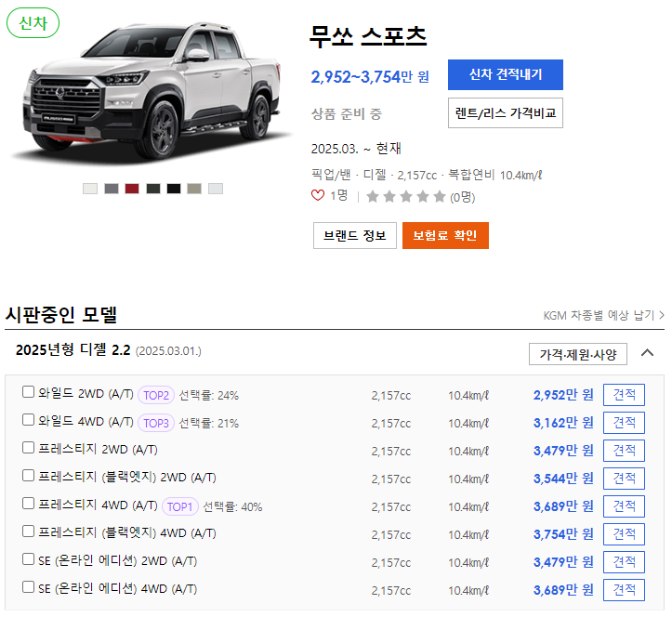Click 프레스티지 4WD (A/T) model name
The image size is (672, 617).
[98, 505]
